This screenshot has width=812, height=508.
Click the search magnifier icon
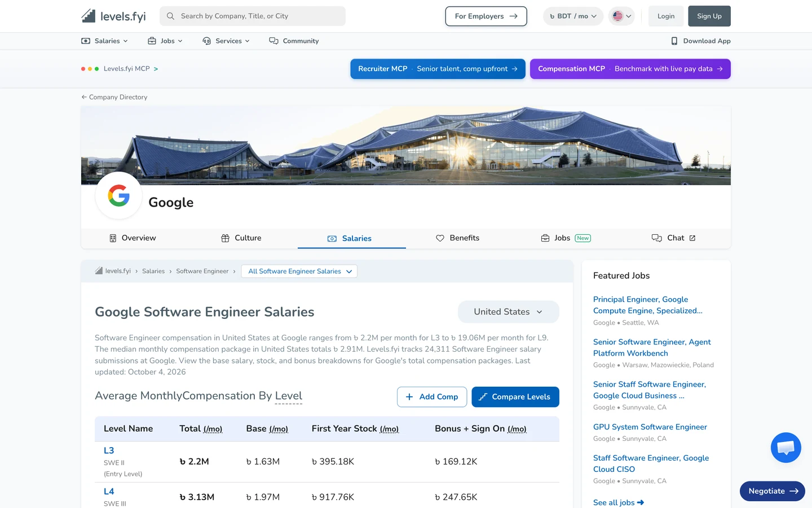click(x=170, y=16)
